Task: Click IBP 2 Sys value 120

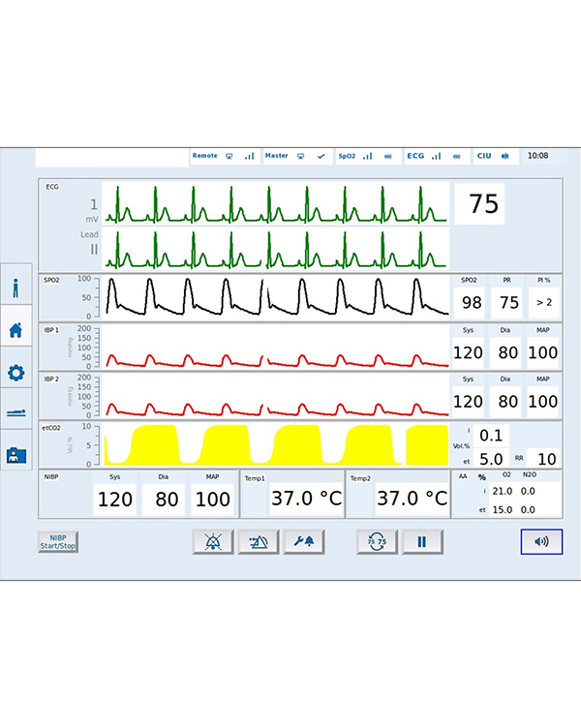Action: (468, 402)
